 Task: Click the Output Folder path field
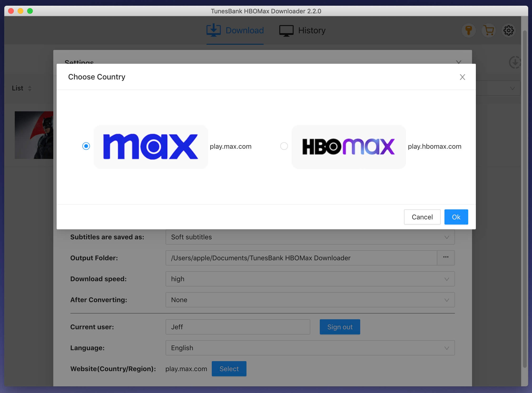point(301,258)
